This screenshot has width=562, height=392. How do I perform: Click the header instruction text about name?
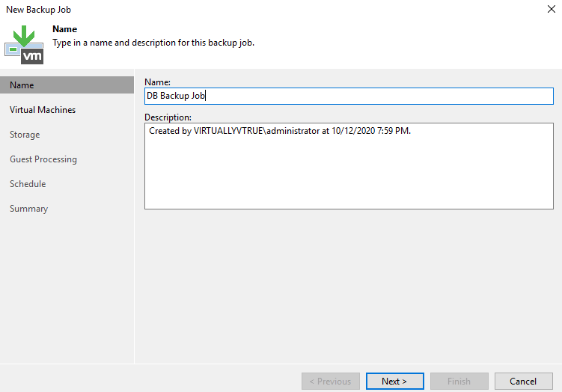pos(153,43)
